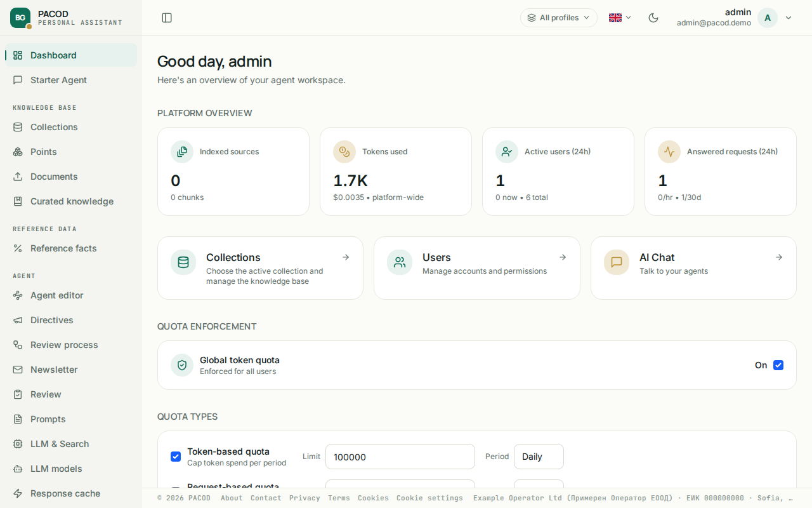Go to Starter Agent page

[x=71, y=80]
